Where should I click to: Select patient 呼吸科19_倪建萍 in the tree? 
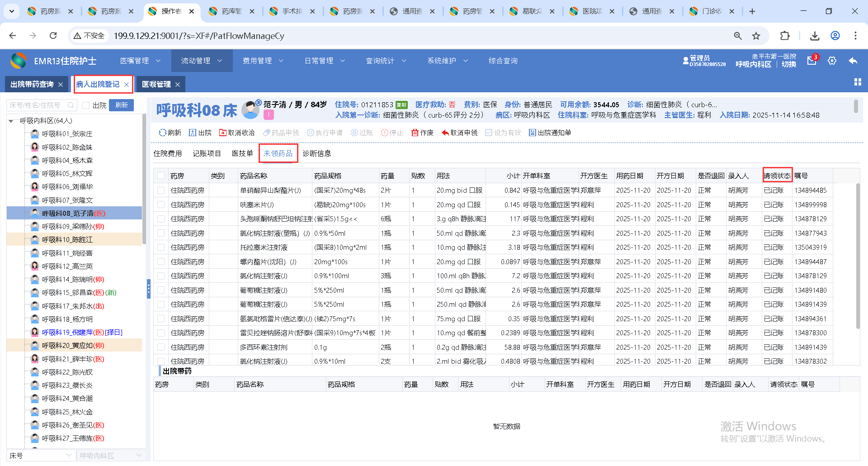[x=82, y=333]
